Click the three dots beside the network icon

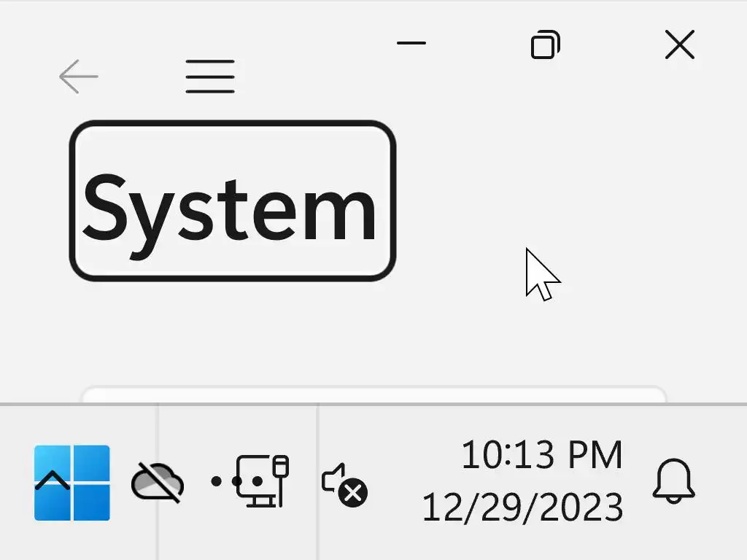237,481
